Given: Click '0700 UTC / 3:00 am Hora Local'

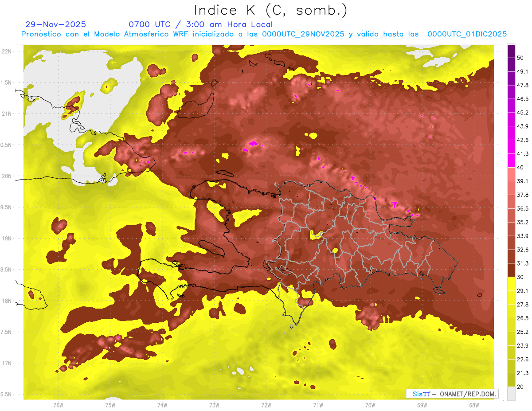Looking at the screenshot, I should coord(200,24).
